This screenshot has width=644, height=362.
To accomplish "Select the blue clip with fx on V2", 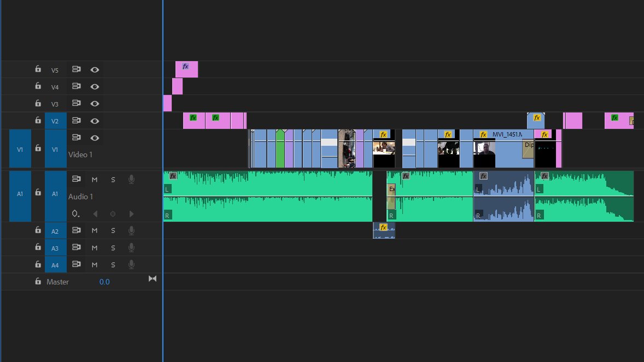I will 536,121.
